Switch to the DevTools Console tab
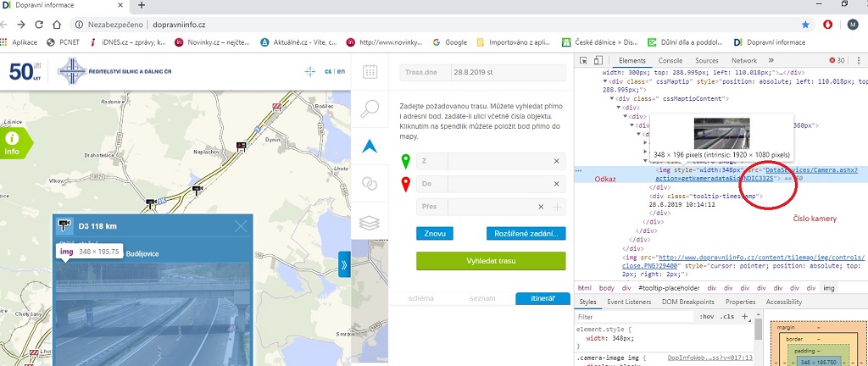Image resolution: width=868 pixels, height=366 pixels. click(670, 60)
